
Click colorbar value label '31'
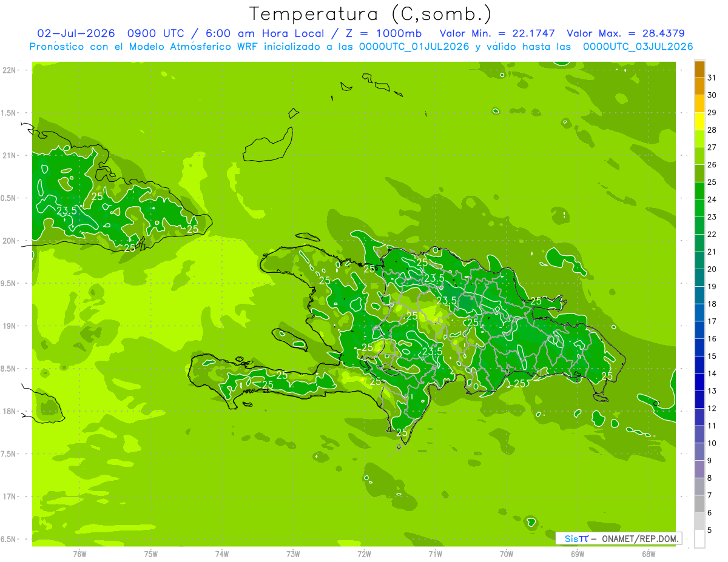(x=712, y=78)
